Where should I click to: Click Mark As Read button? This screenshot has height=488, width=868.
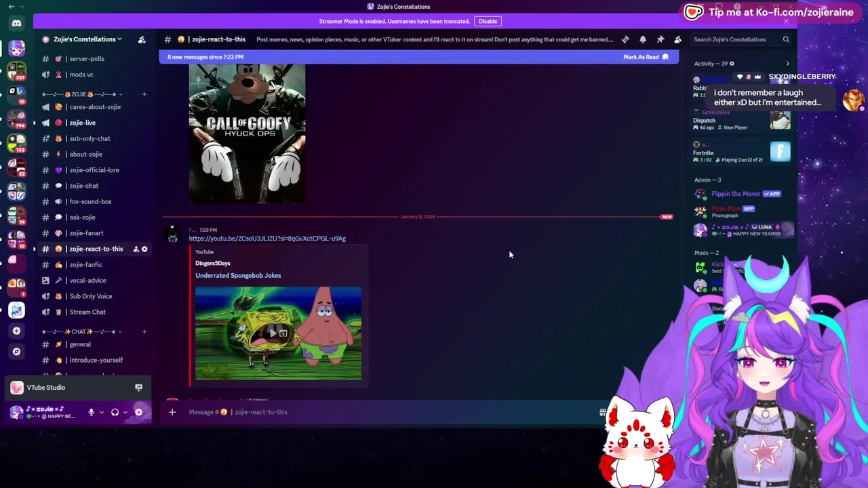[646, 57]
